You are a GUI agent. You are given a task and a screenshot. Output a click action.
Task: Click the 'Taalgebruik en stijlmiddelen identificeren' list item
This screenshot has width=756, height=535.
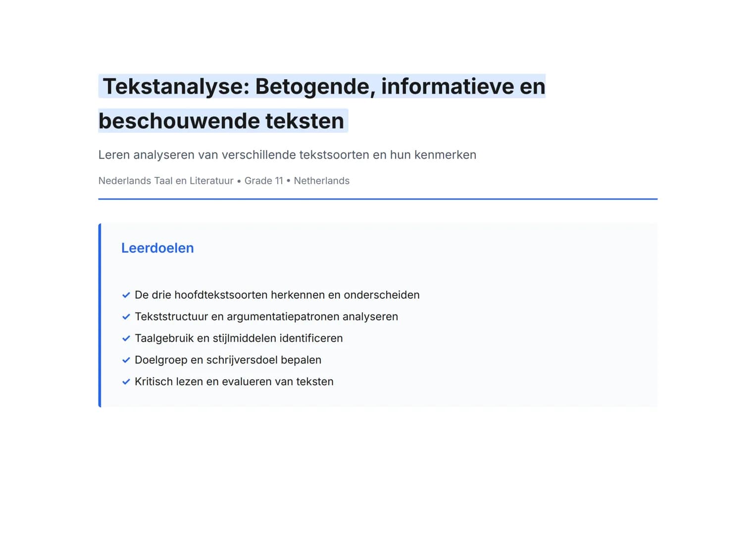tap(239, 339)
